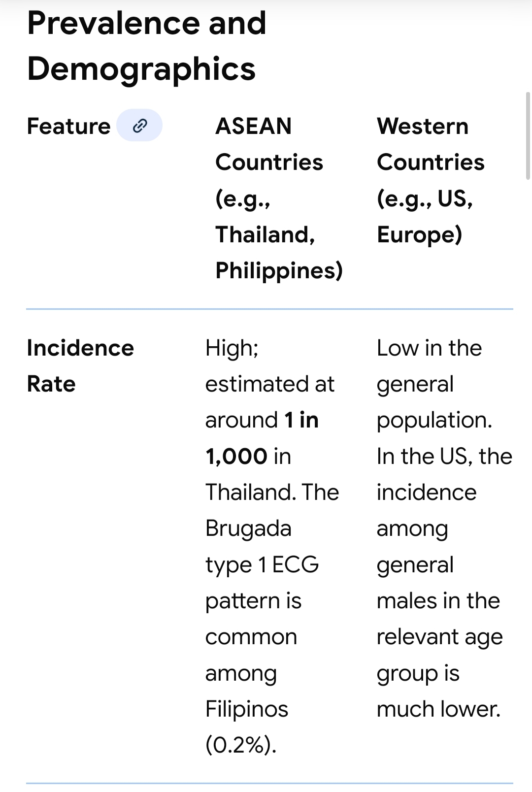Click the "In the US, the" text
The width and height of the screenshot is (532, 792).
pos(444,456)
